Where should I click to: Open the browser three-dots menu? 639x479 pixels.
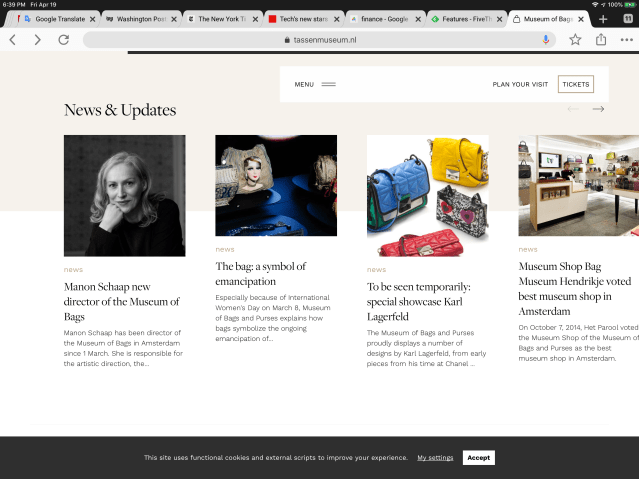click(x=627, y=40)
